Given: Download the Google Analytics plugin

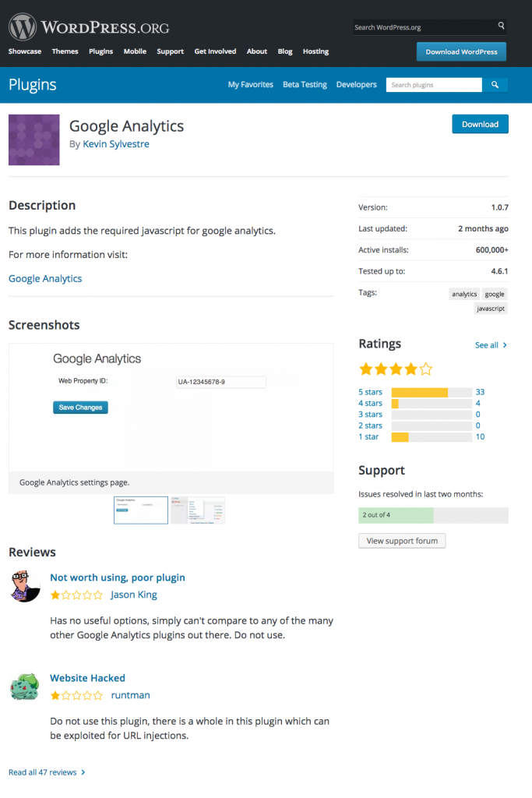Looking at the screenshot, I should pyautogui.click(x=480, y=123).
